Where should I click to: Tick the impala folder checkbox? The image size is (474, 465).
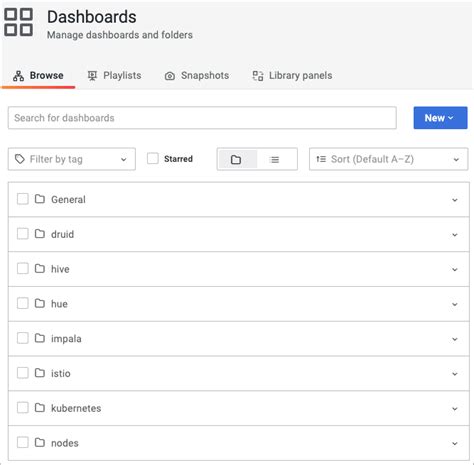click(x=23, y=338)
